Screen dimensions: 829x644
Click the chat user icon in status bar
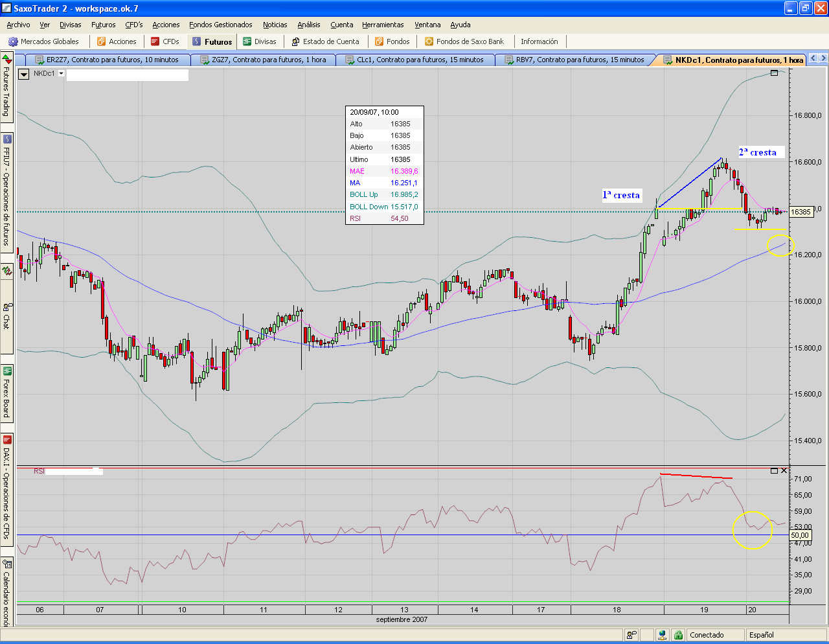pyautogui.click(x=631, y=635)
